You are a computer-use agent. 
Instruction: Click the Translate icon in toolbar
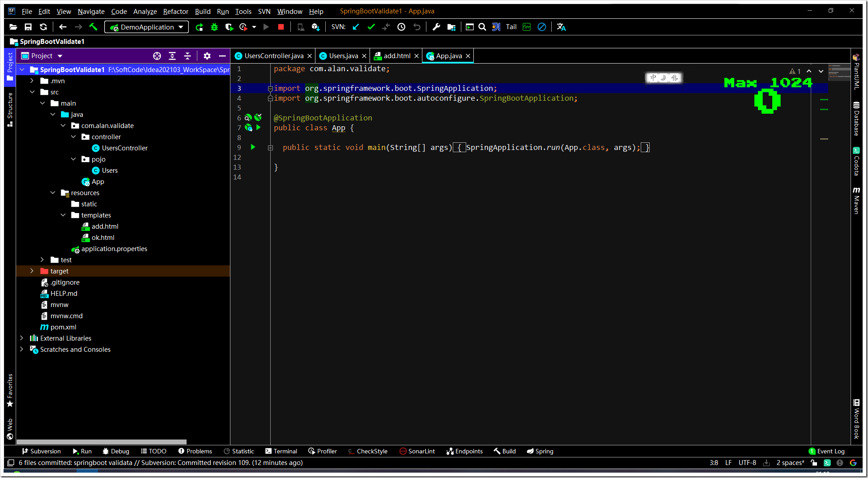pyautogui.click(x=561, y=27)
